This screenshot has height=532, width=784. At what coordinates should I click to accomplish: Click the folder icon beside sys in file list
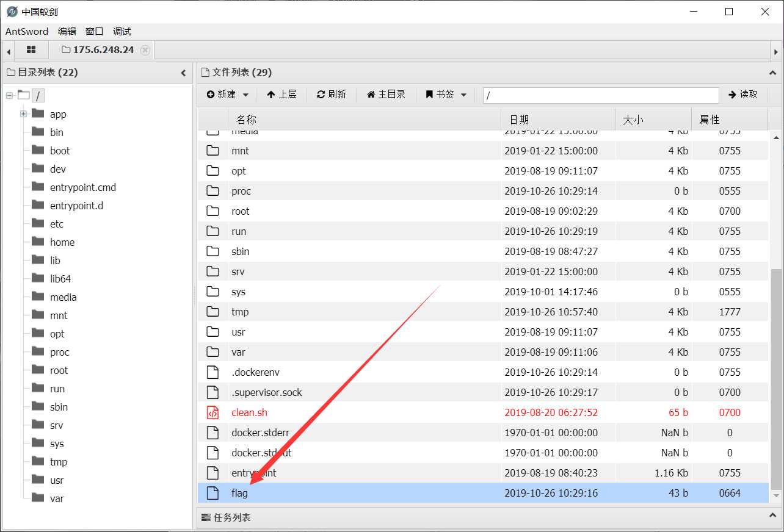coord(212,292)
